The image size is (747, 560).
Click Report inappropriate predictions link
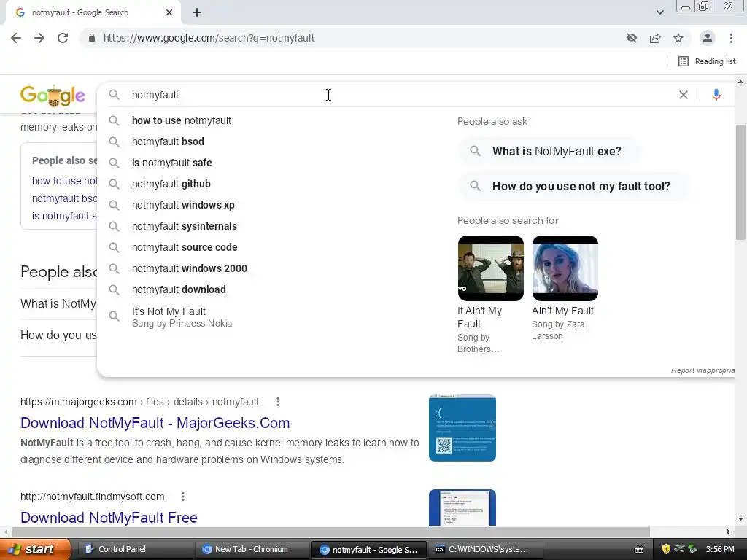(x=703, y=370)
